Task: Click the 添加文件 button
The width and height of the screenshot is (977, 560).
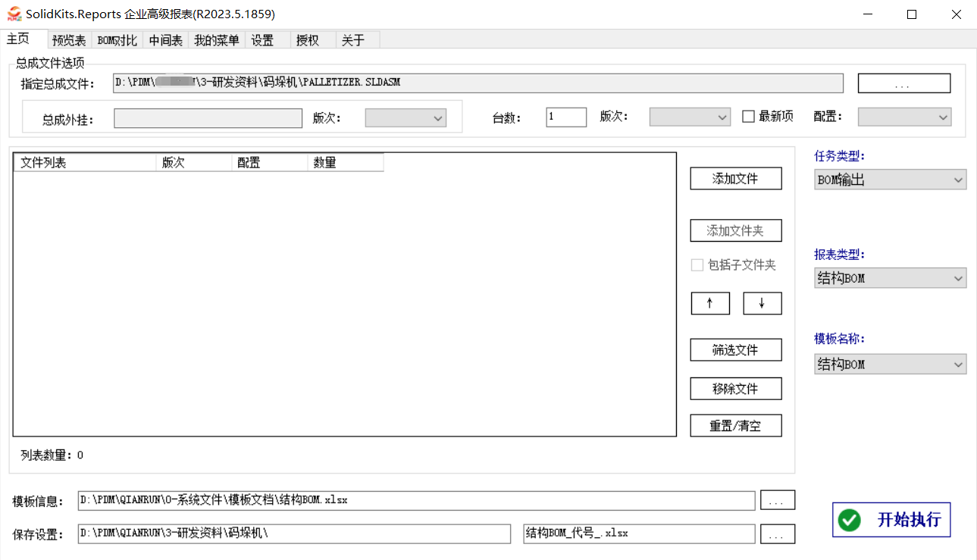Action: coord(735,179)
